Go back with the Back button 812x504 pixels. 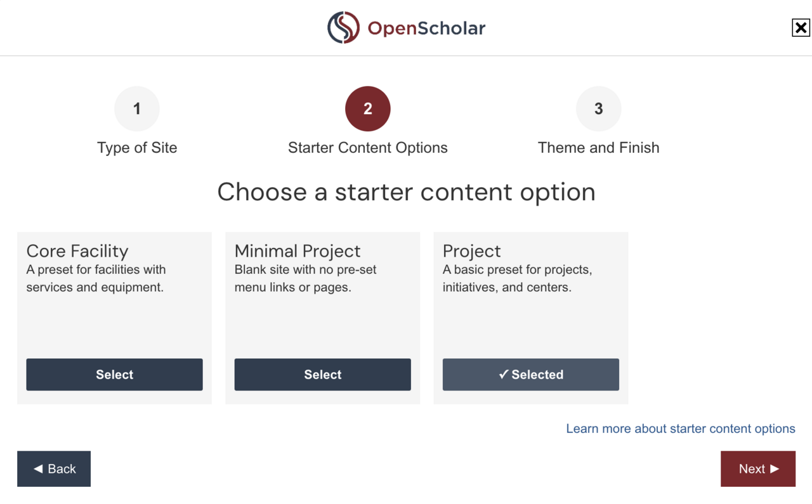click(x=54, y=469)
